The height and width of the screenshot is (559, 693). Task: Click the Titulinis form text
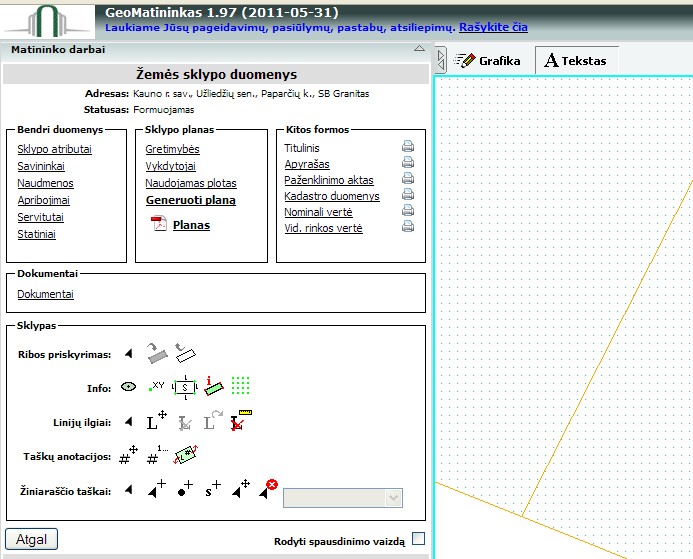[302, 148]
